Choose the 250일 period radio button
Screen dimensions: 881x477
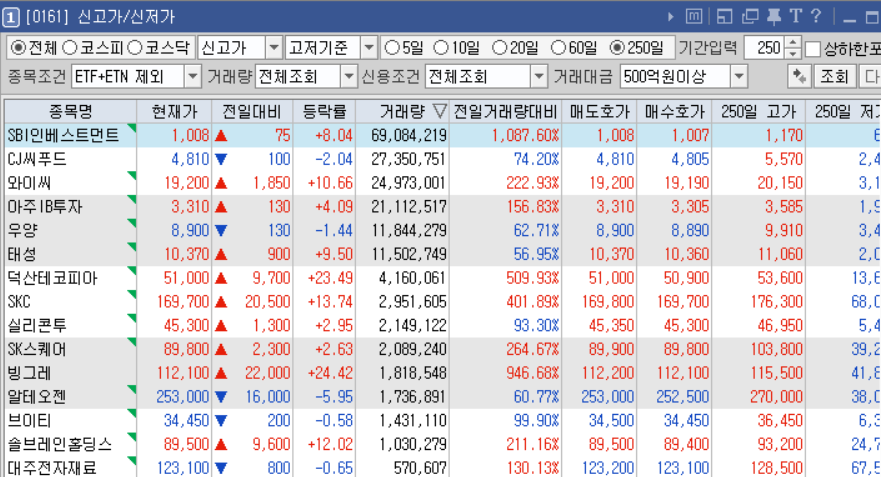(x=617, y=48)
